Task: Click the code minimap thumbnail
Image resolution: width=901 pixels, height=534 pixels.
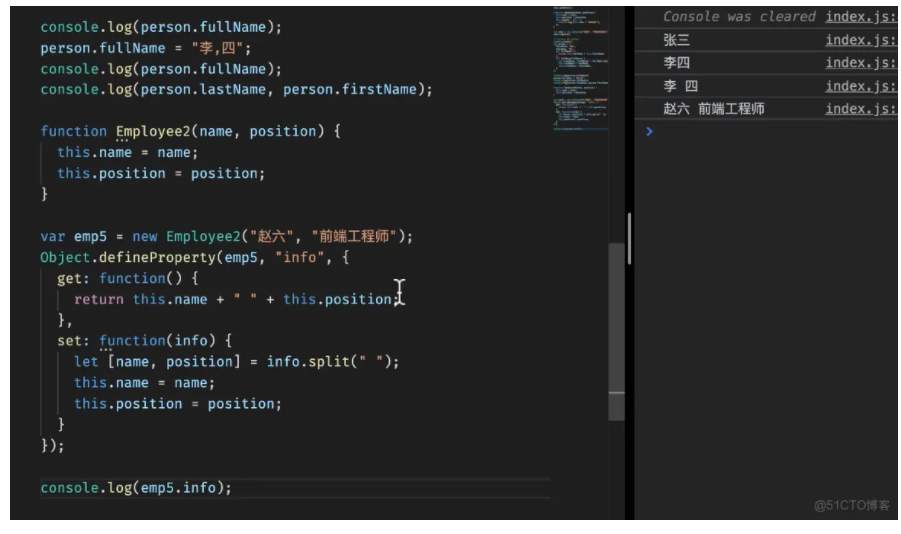Action: click(580, 69)
